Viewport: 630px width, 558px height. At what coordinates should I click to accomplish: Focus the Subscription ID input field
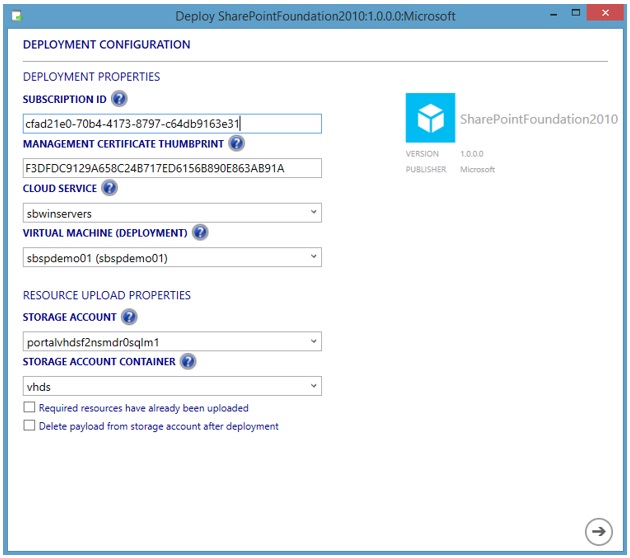(172, 124)
